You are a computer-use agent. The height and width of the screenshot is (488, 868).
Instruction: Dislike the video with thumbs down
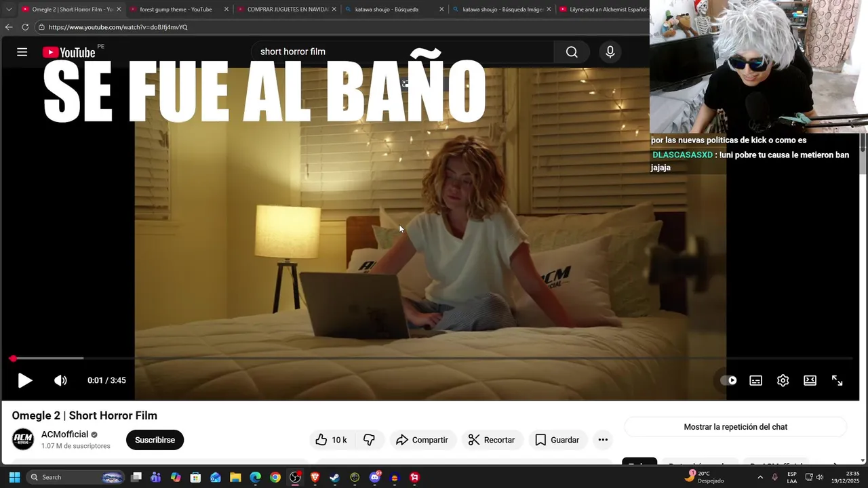pos(369,440)
